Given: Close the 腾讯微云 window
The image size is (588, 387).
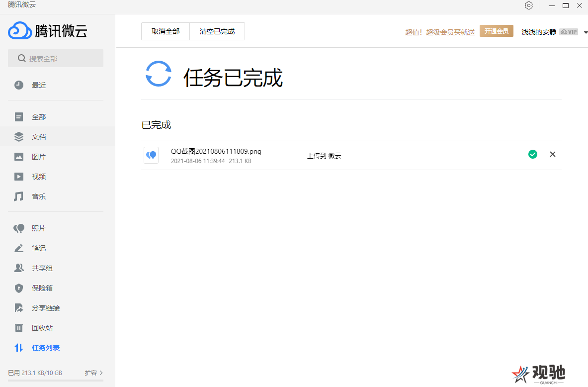Looking at the screenshot, I should point(580,5).
